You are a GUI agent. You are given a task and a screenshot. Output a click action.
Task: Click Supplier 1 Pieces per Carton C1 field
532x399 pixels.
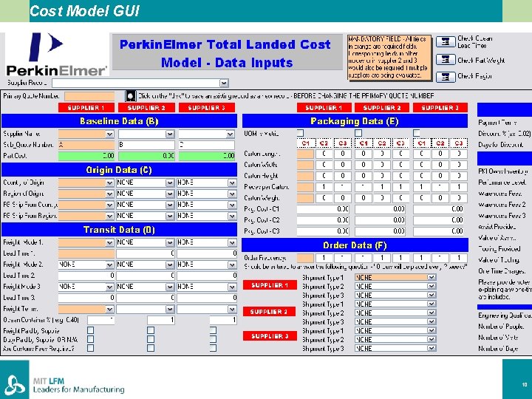coord(305,187)
